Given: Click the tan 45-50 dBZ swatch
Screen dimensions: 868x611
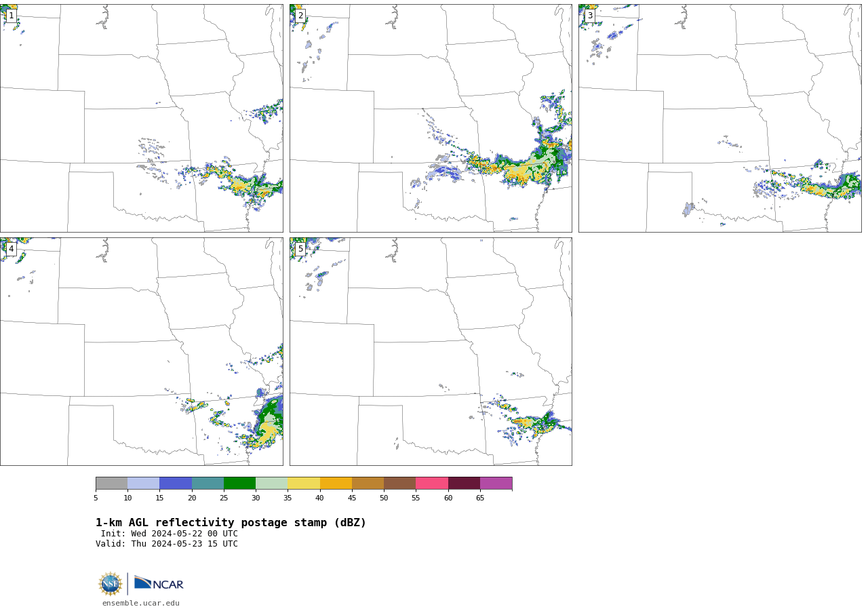Looking at the screenshot, I should pyautogui.click(x=368, y=483).
